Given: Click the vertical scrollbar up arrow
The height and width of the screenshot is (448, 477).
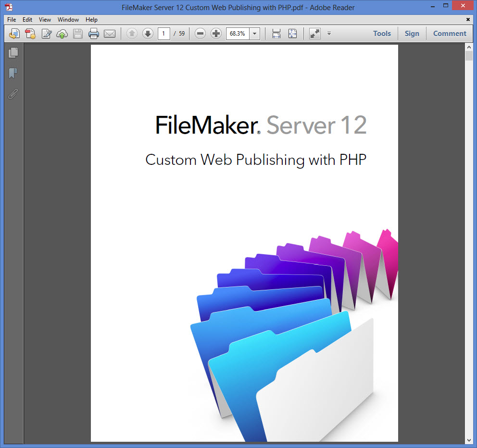Looking at the screenshot, I should pos(469,47).
